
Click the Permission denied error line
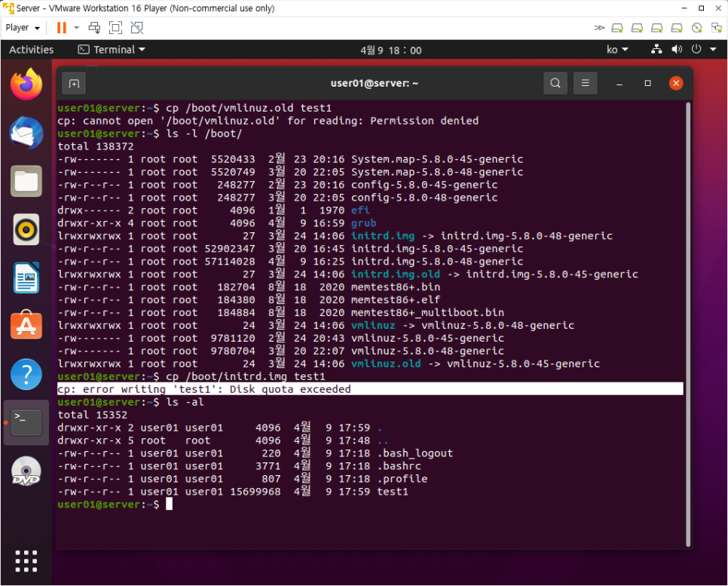[x=268, y=121]
